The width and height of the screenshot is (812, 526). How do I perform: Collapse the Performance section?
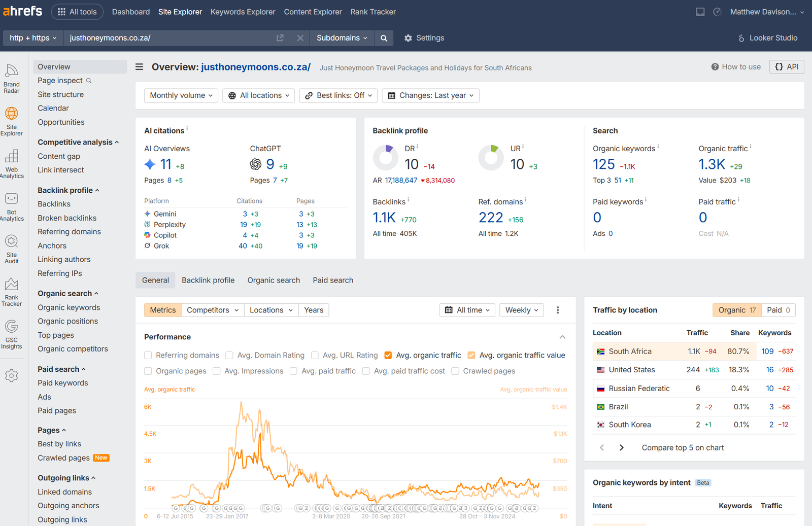(x=562, y=337)
